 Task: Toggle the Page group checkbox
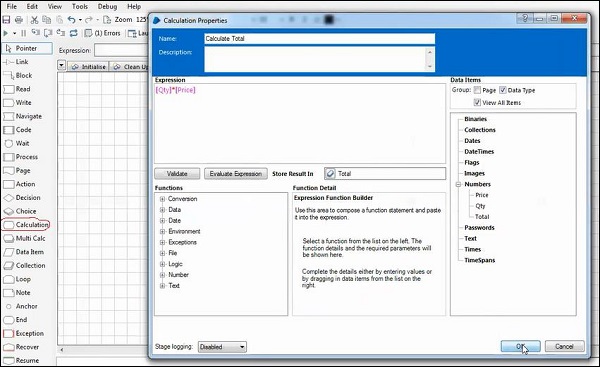477,90
